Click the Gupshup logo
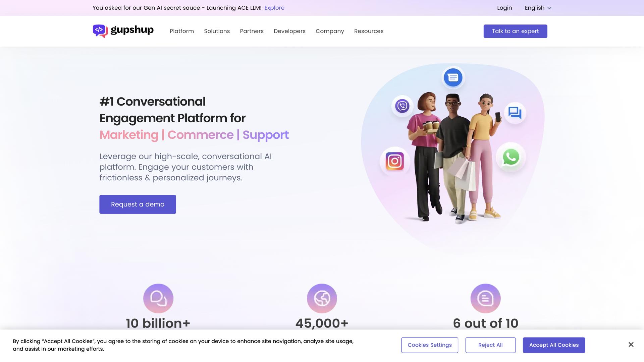 [x=123, y=31]
